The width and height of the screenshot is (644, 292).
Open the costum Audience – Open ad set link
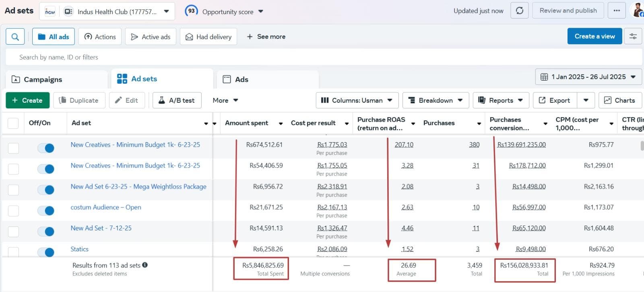tap(106, 207)
